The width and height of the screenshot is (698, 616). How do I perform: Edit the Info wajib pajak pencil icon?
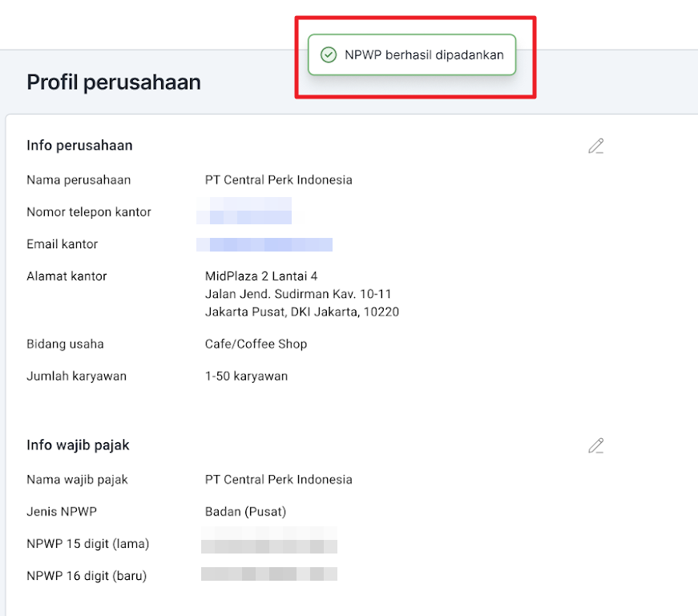[595, 445]
